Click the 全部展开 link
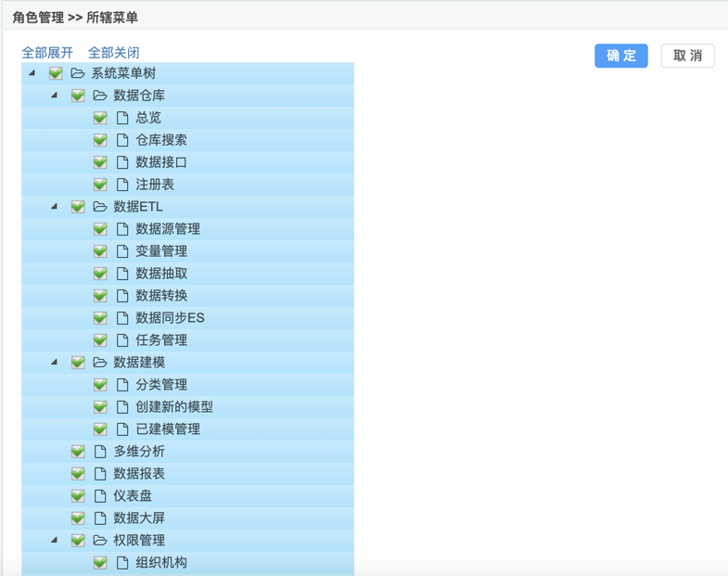728x576 pixels. 47,53
